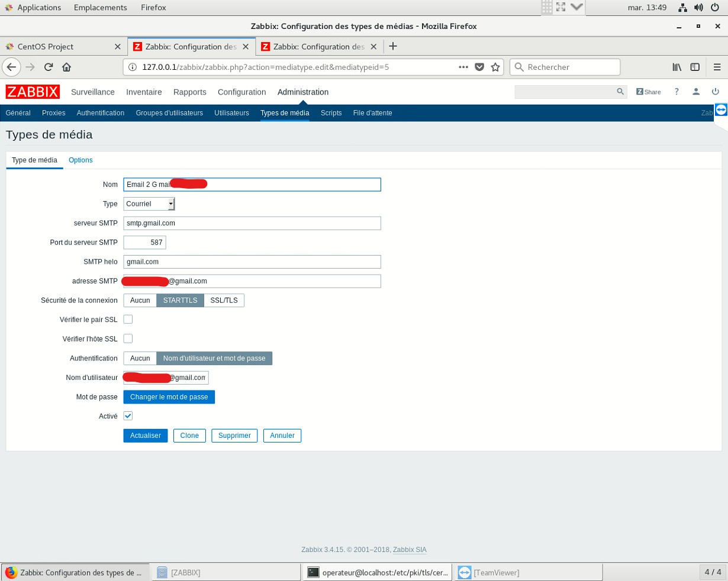Screen dimensions: 728x581
Task: Open the Emplacements menu
Action: [x=101, y=8]
